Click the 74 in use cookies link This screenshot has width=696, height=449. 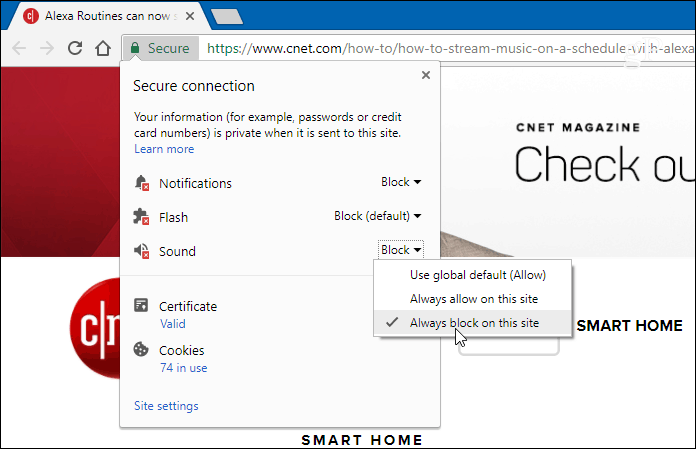184,368
